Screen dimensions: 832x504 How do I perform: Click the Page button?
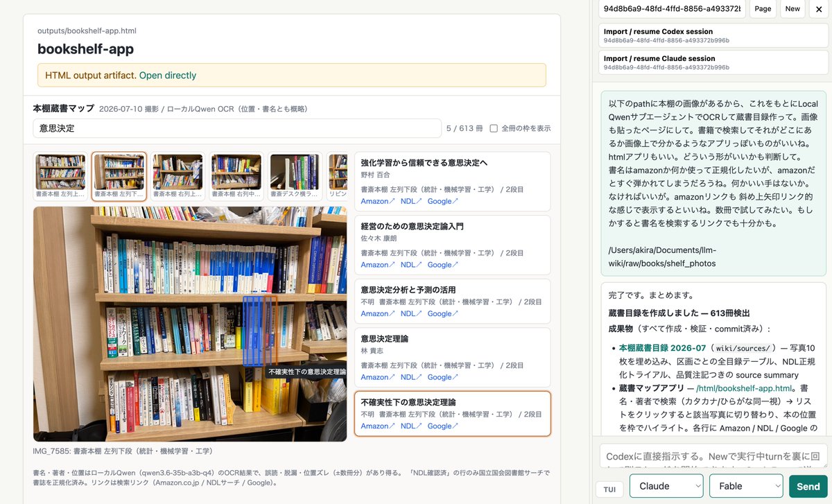pyautogui.click(x=763, y=9)
